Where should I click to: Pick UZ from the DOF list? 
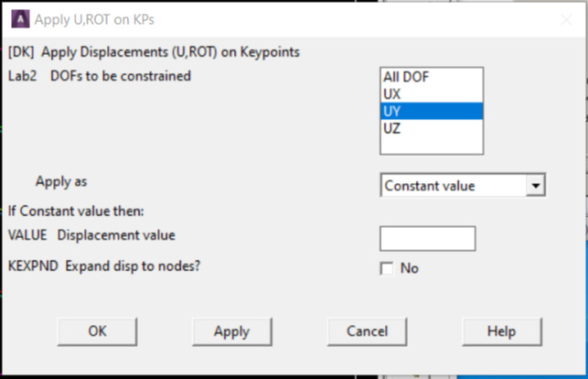coord(392,127)
